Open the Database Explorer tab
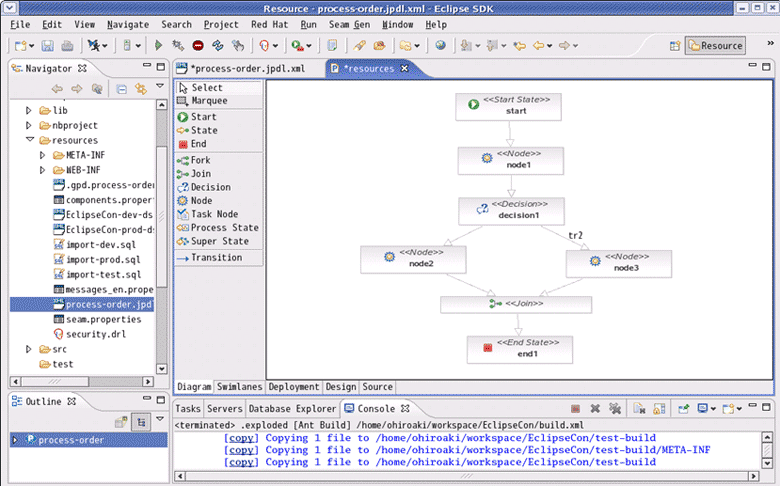The height and width of the screenshot is (486, 780). 292,409
